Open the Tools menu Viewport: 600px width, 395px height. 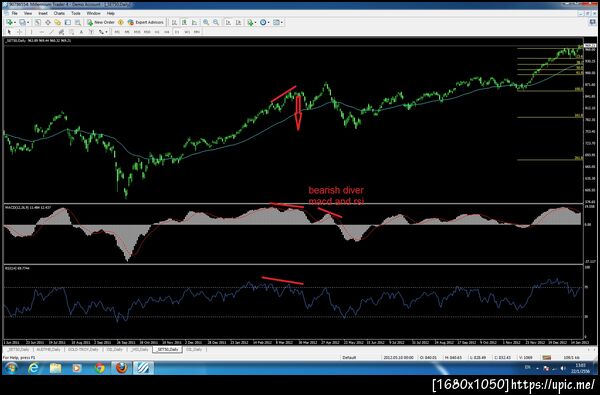pyautogui.click(x=76, y=13)
